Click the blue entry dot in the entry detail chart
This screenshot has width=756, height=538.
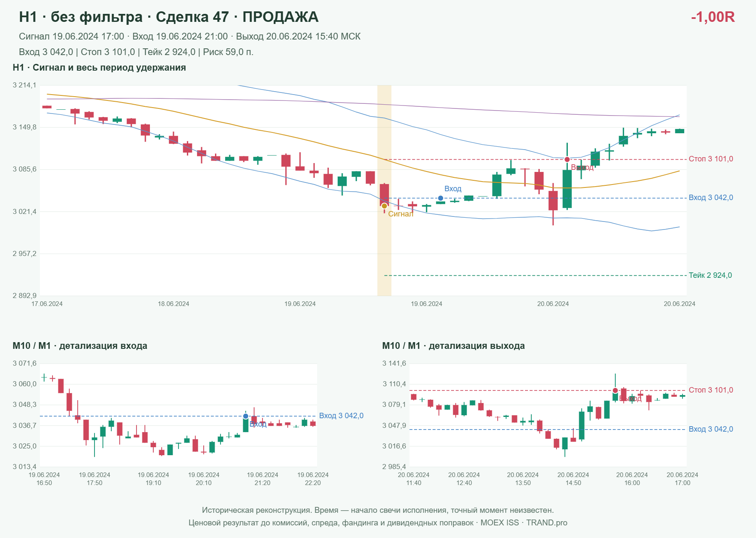(x=246, y=416)
